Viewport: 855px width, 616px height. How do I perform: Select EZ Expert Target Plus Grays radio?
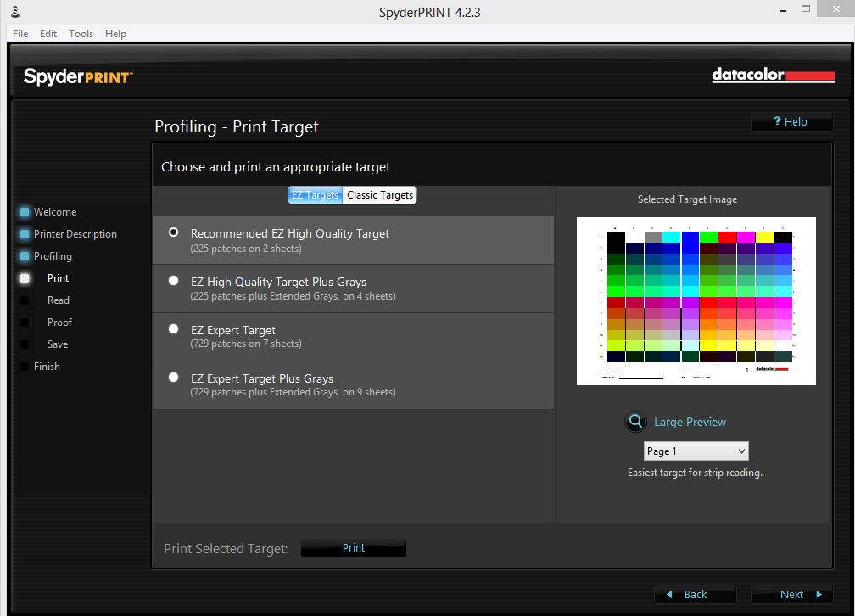click(x=173, y=377)
